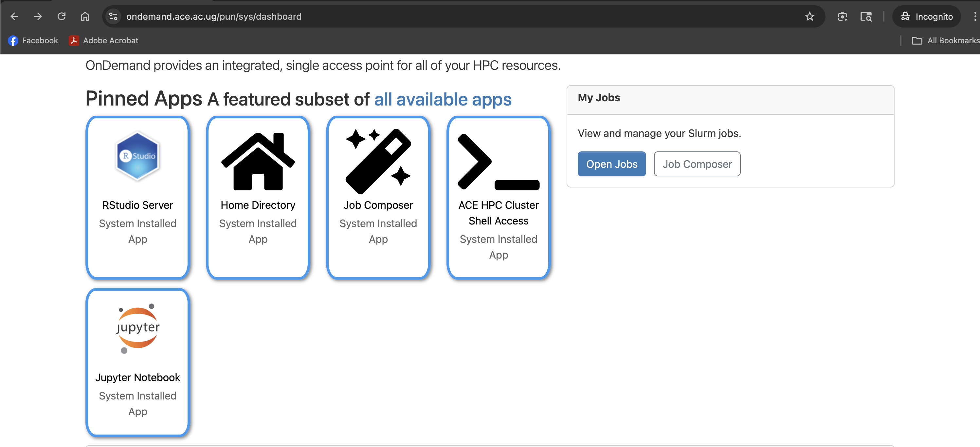Open the Chrome three-dot menu
The width and height of the screenshot is (980, 447).
click(974, 16)
